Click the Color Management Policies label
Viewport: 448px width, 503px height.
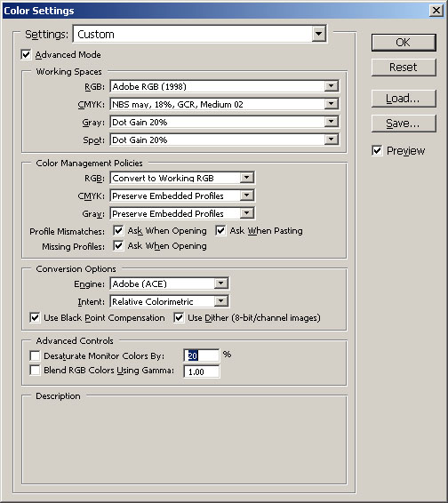(x=89, y=163)
